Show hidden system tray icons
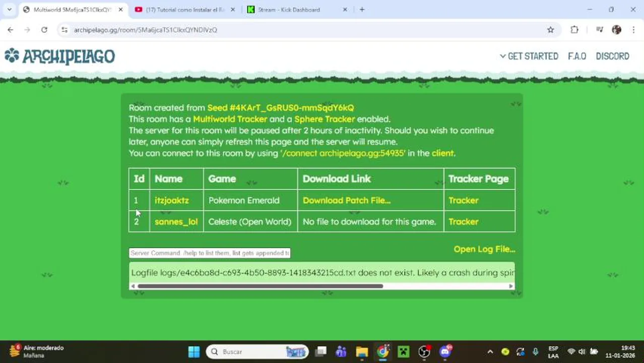Screen dimensions: 644x363 490,351
